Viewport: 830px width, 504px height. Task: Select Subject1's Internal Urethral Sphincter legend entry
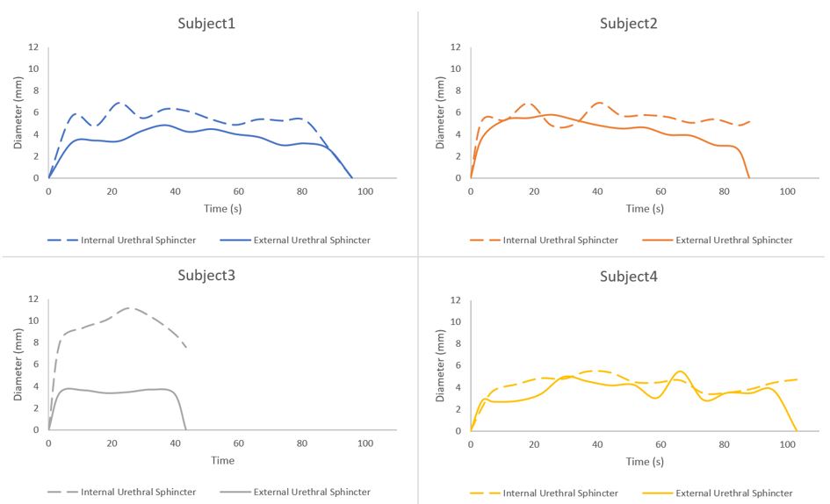(138, 240)
